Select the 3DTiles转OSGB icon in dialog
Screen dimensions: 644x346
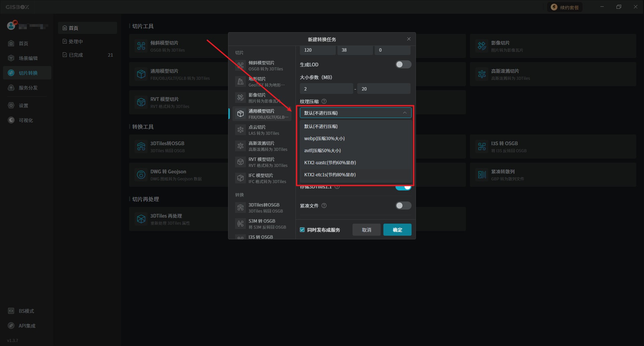pos(240,208)
